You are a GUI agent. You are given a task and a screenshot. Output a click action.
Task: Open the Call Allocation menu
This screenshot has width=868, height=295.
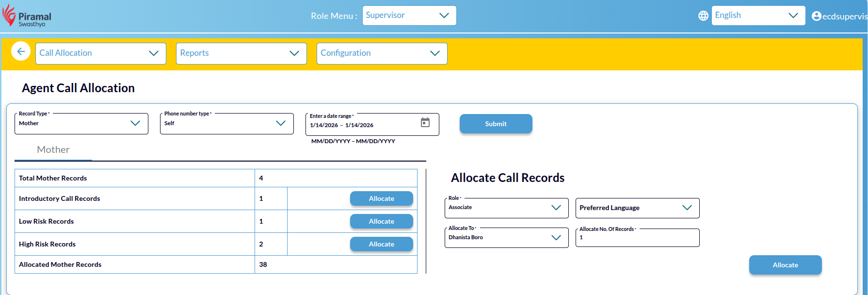100,53
